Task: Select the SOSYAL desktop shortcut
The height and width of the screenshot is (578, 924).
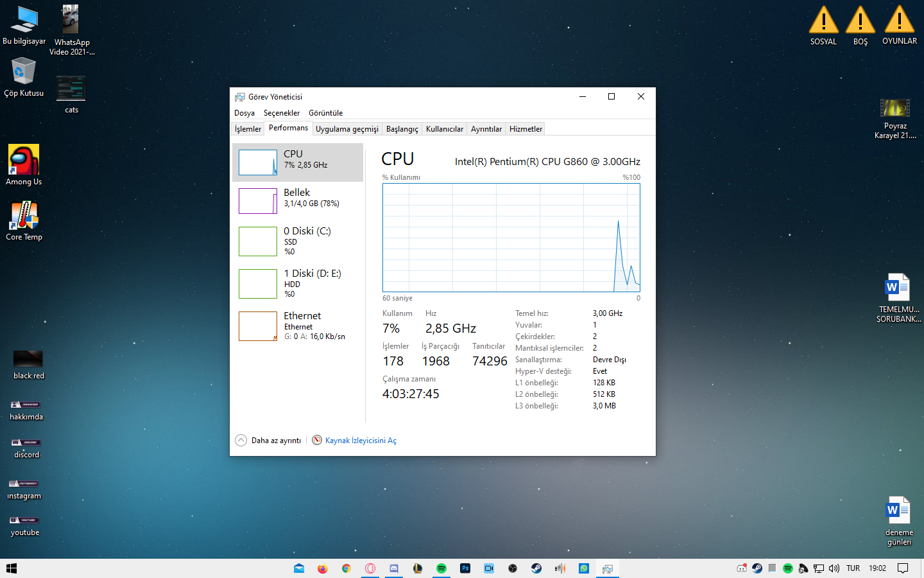Action: point(823,26)
